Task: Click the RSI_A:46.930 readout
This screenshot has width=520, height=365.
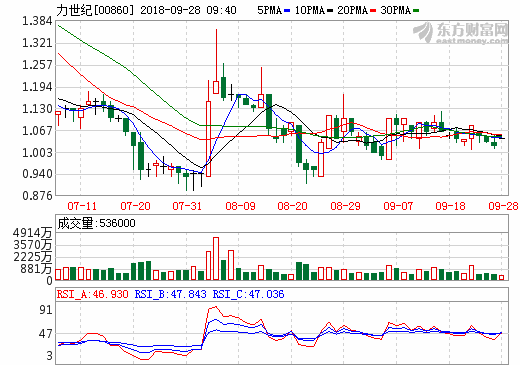Action: 92,294
